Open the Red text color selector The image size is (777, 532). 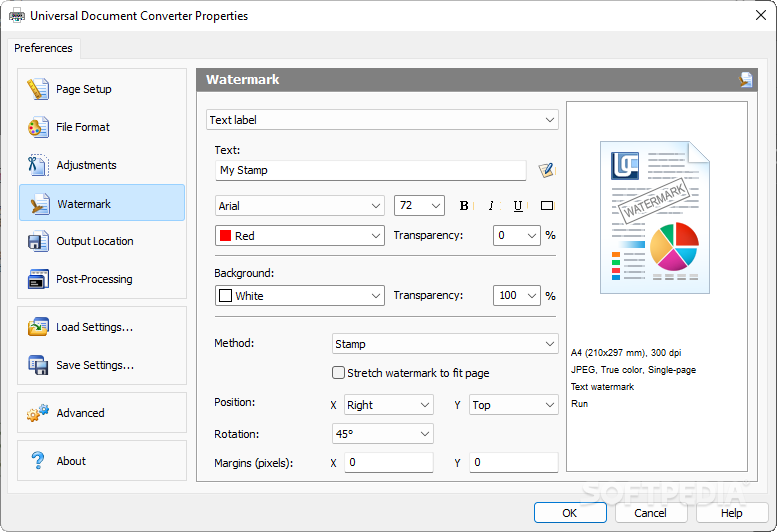coord(300,235)
